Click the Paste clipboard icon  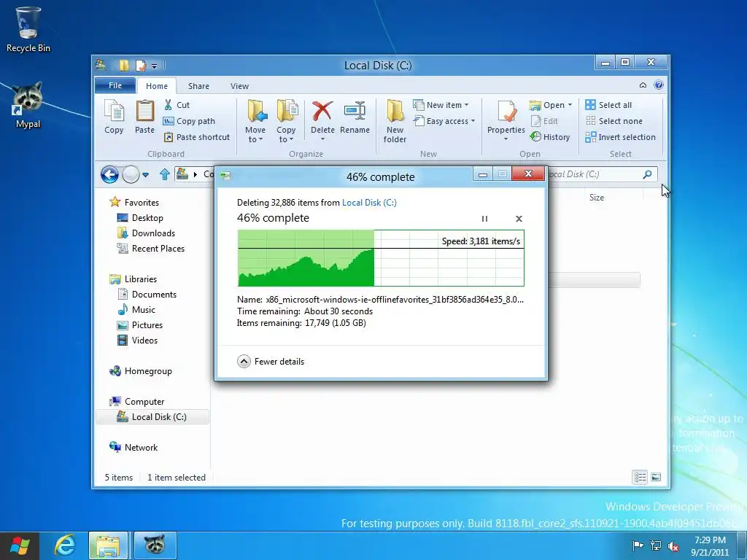(x=145, y=117)
